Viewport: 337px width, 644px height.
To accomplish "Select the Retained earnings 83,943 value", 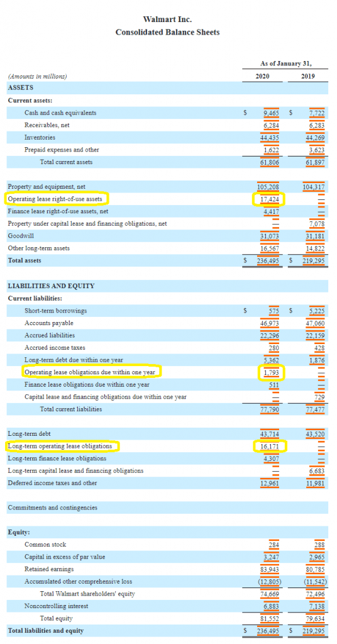I will (x=270, y=569).
